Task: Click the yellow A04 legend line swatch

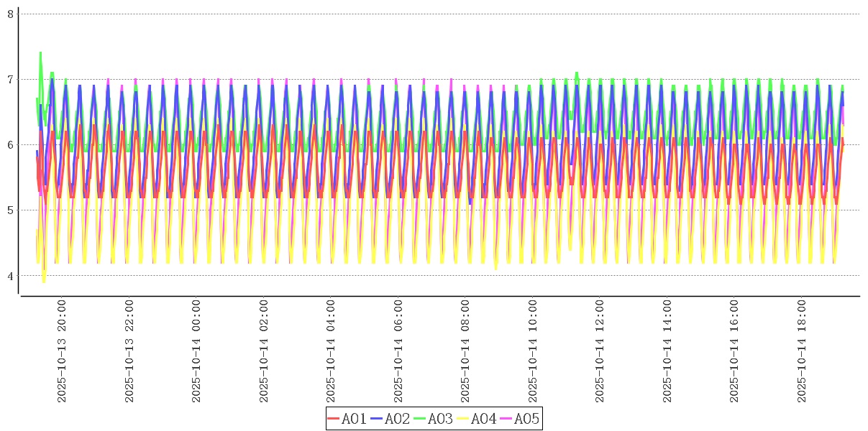Action: pos(463,419)
